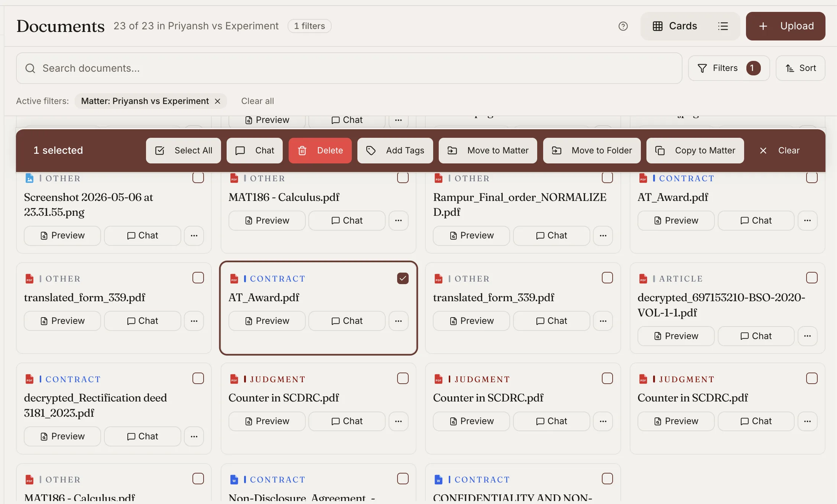Check the CONFIDENTIALITY AND NON- card checkbox
837x504 pixels.
(x=607, y=479)
